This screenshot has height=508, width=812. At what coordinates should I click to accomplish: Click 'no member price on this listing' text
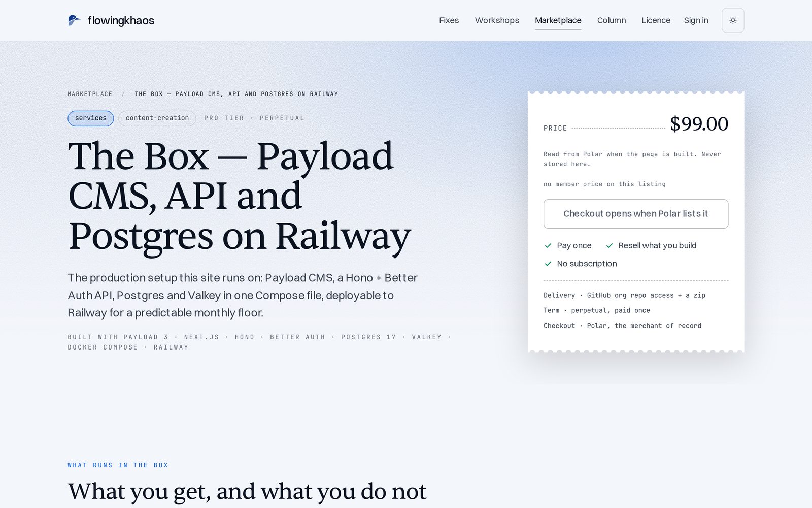pyautogui.click(x=604, y=184)
